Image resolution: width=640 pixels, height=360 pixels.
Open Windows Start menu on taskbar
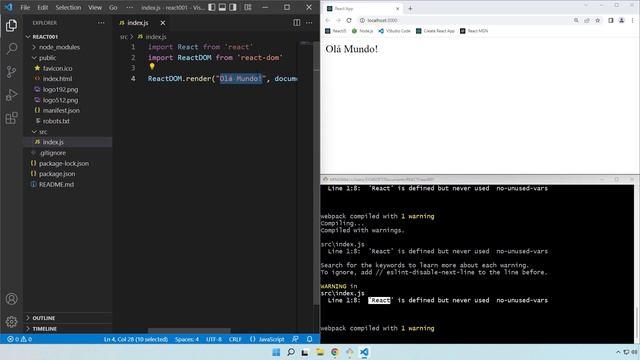276,352
